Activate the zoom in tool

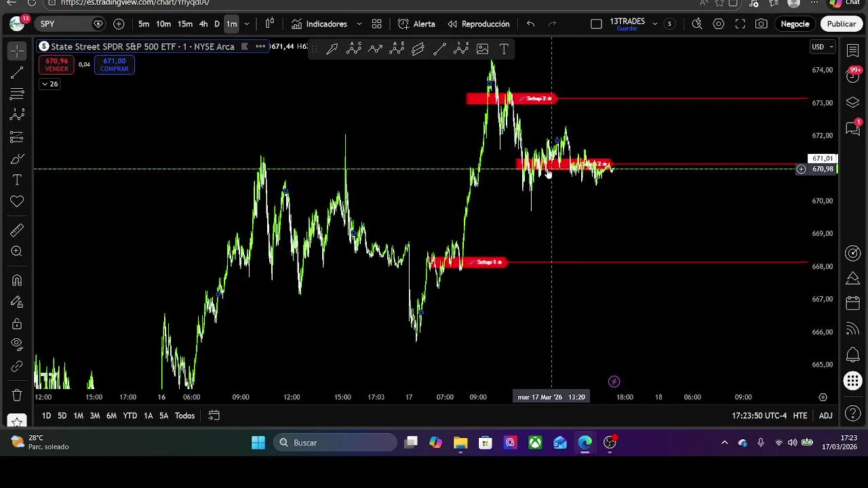(17, 251)
